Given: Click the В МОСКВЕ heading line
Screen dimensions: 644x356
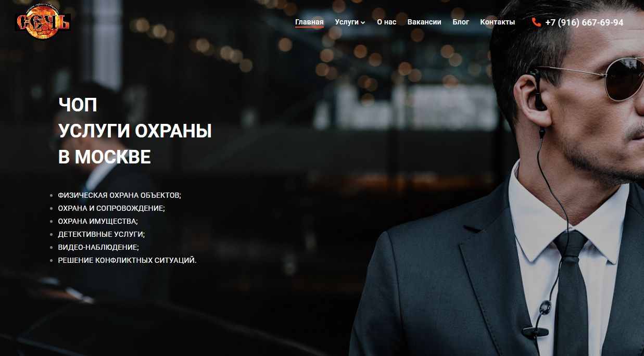Looking at the screenshot, I should (x=105, y=157).
